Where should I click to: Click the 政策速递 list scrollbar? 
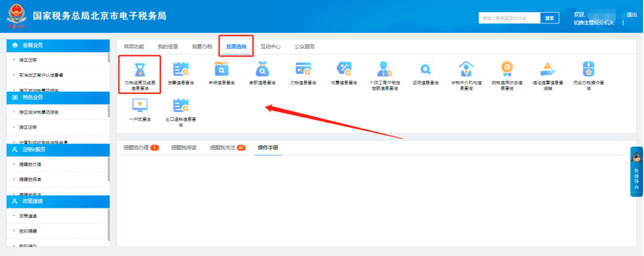point(109,224)
